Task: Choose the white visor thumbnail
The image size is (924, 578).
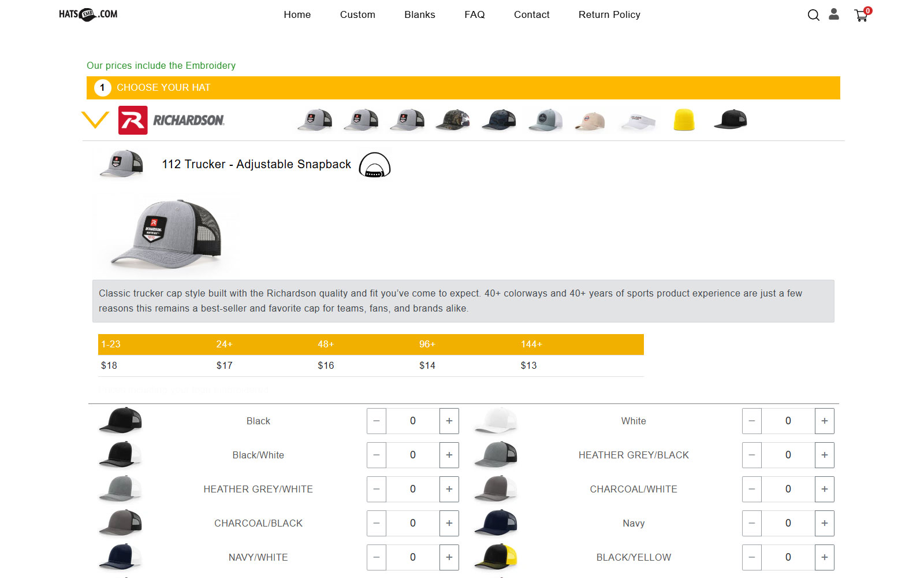Action: [638, 121]
